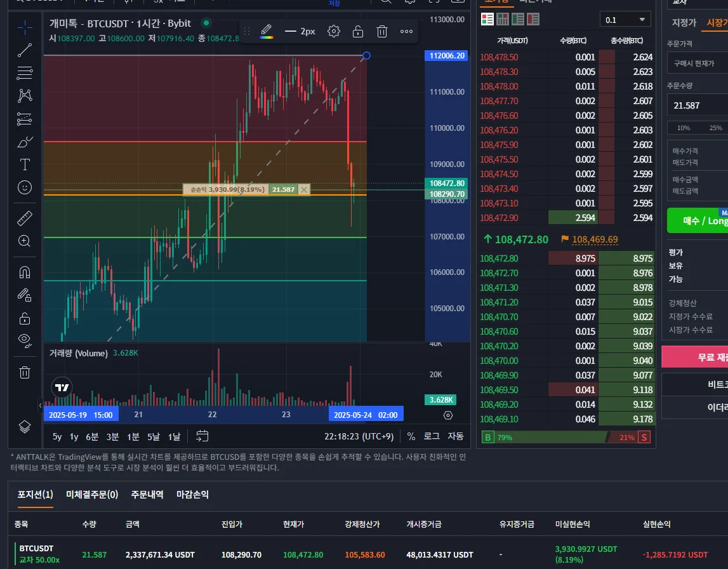Collapse the left drawing toolbar arrow

(40, 405)
